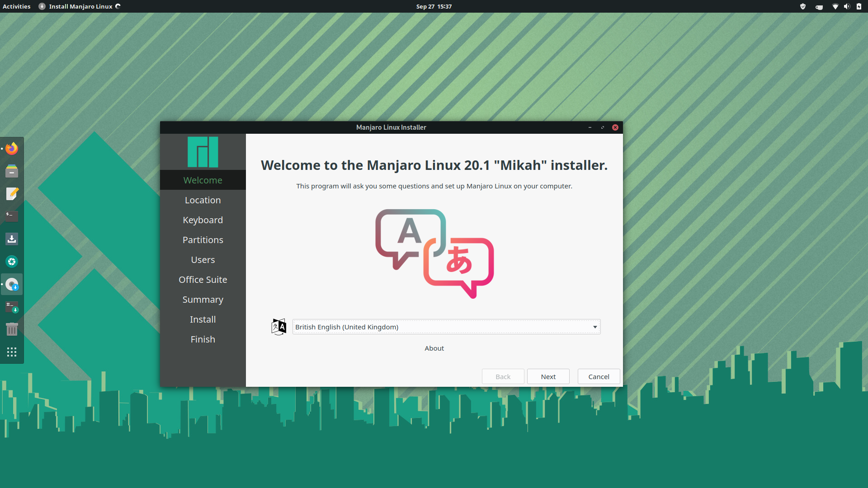Open the Activities overview
This screenshot has height=488, width=868.
[x=16, y=6]
